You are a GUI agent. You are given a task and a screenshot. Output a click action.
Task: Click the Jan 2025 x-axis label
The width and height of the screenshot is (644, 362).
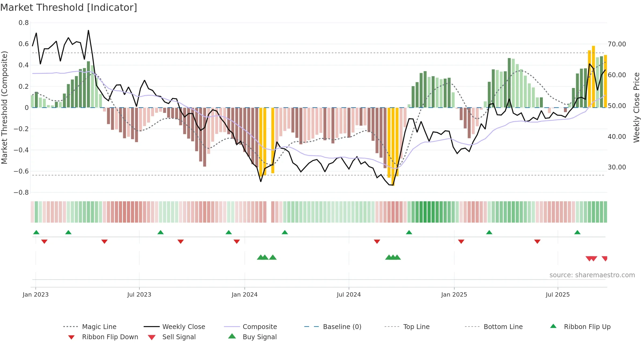pyautogui.click(x=454, y=295)
